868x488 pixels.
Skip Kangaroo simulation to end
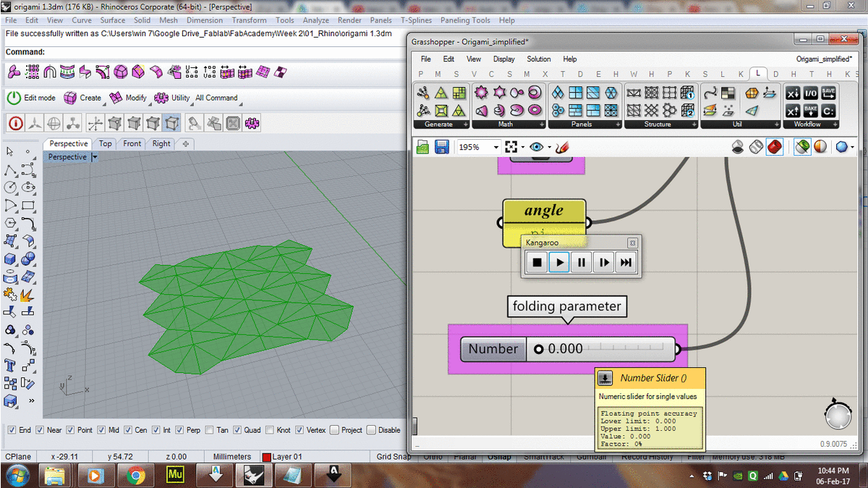click(x=626, y=262)
